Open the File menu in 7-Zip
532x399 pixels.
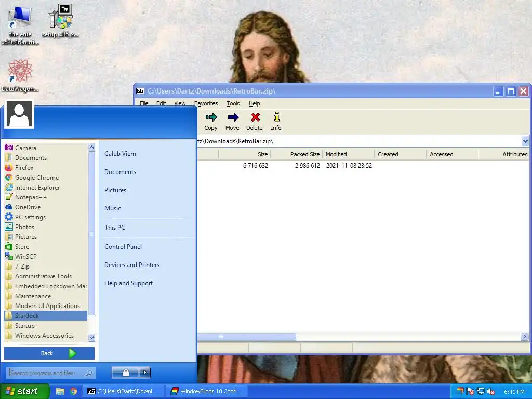point(144,103)
